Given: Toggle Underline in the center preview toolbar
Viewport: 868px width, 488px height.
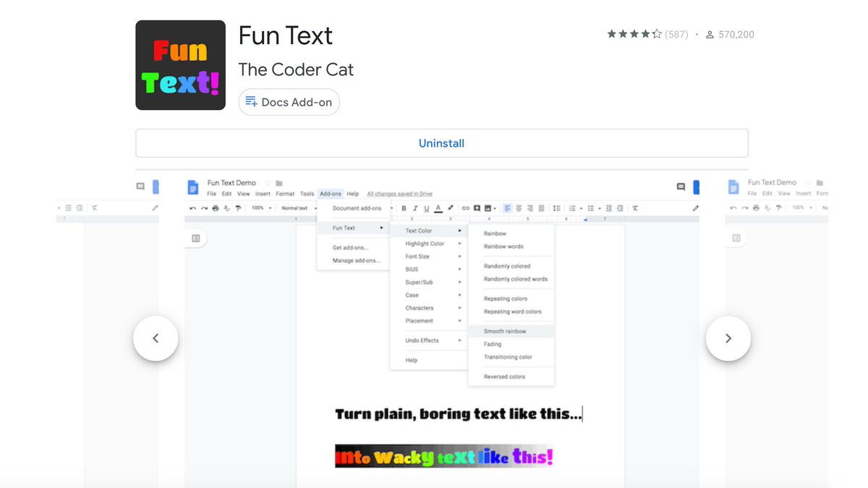Looking at the screenshot, I should point(427,208).
